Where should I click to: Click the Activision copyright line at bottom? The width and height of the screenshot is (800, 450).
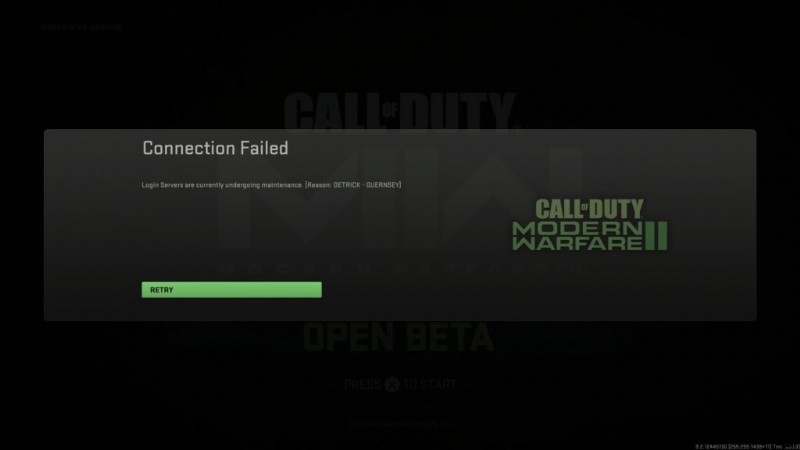pos(400,423)
